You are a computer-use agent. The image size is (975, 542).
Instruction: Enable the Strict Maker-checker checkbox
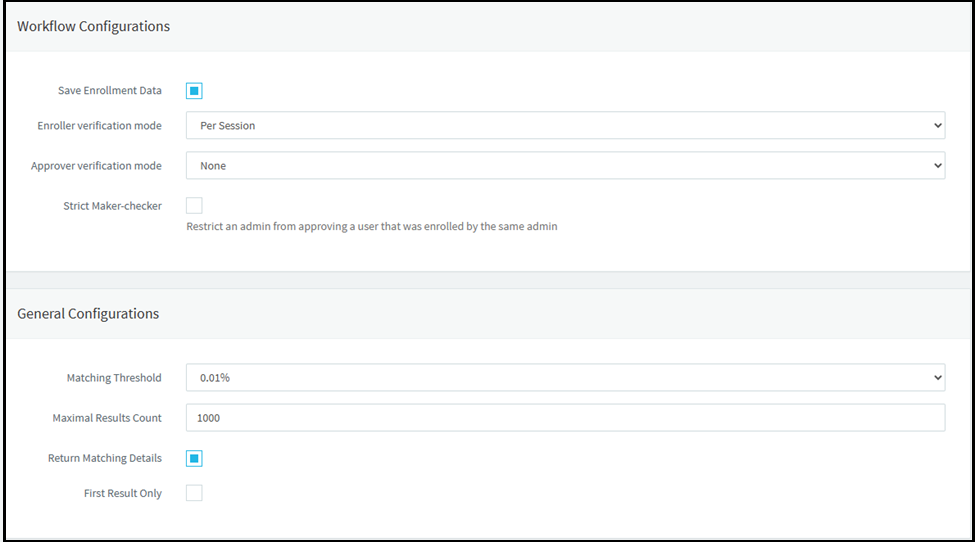tap(194, 206)
